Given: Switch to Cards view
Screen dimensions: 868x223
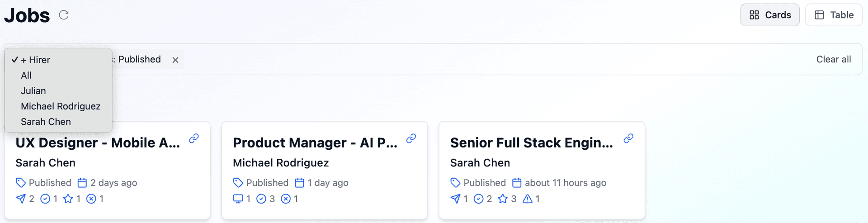Looking at the screenshot, I should [x=770, y=15].
